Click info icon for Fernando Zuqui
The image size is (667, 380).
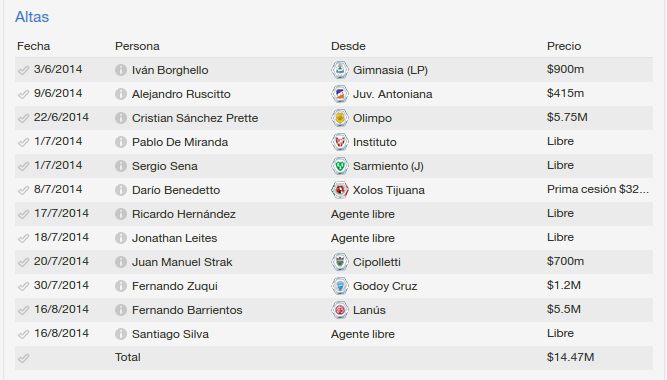[121, 286]
